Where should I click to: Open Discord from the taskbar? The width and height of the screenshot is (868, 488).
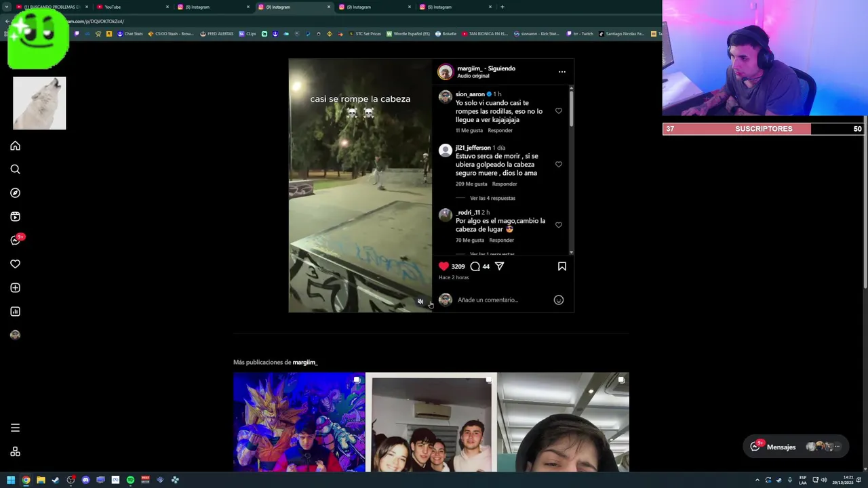click(x=85, y=480)
